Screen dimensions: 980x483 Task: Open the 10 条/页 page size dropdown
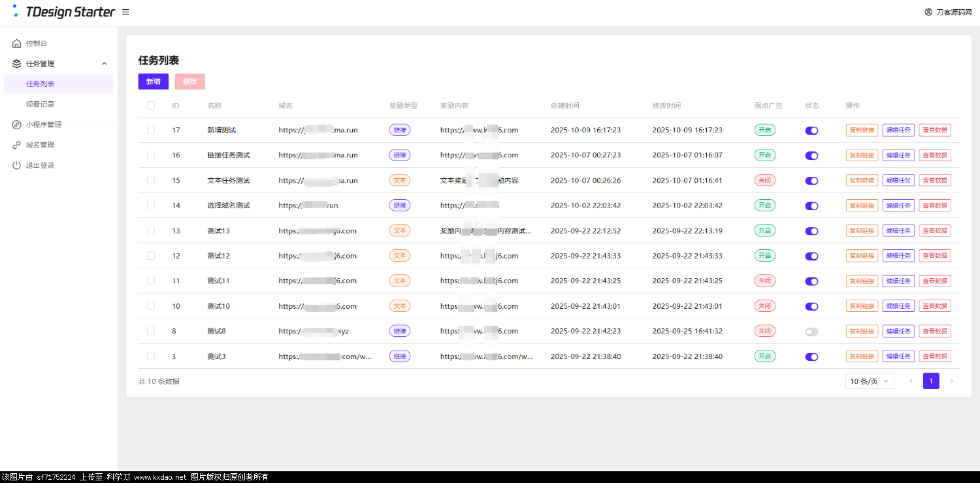coord(869,381)
